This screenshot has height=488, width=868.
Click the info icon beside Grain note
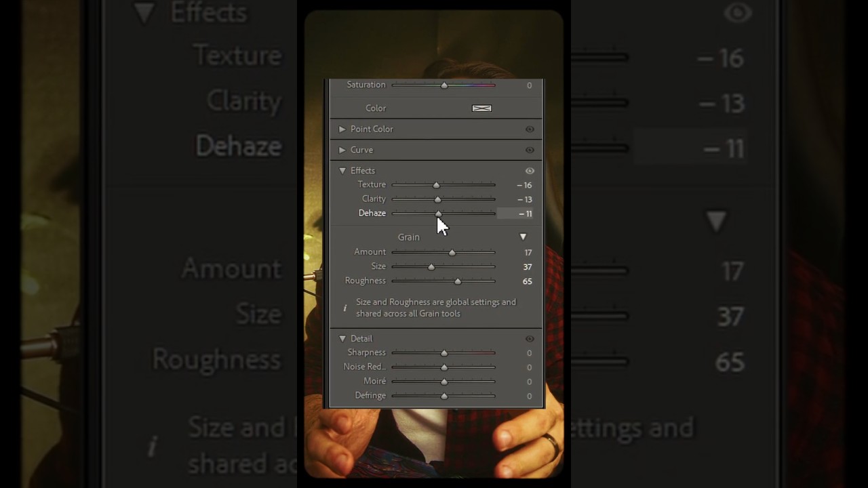[344, 308]
